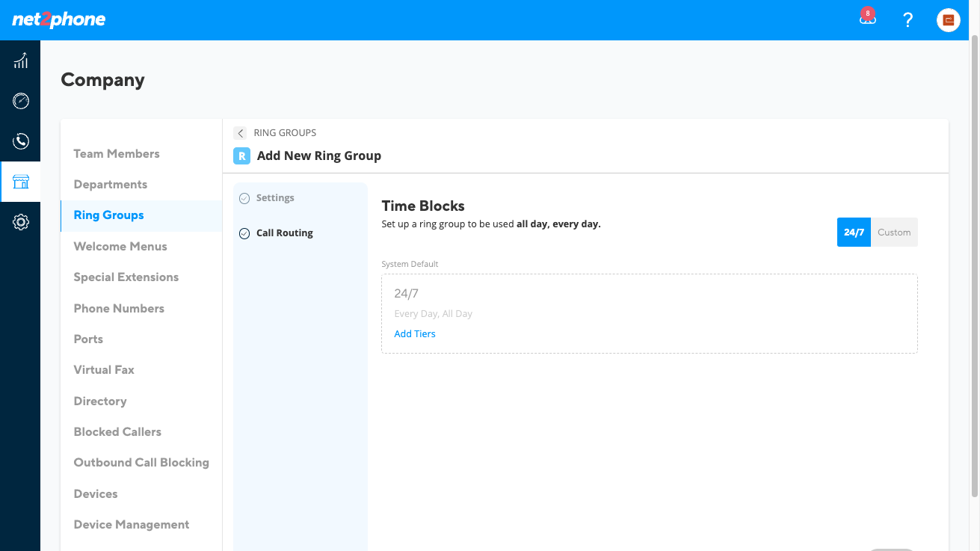
Task: Open Directory section
Action: pyautogui.click(x=100, y=401)
